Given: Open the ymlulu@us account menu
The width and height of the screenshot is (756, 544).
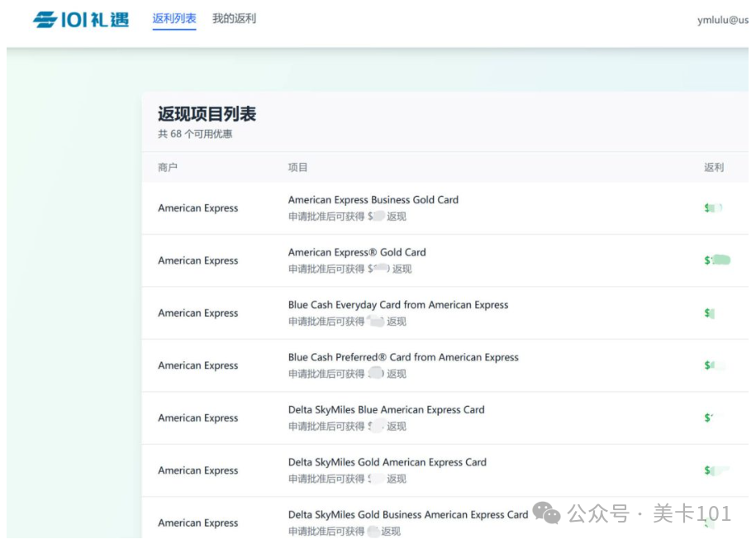Looking at the screenshot, I should click(x=723, y=20).
